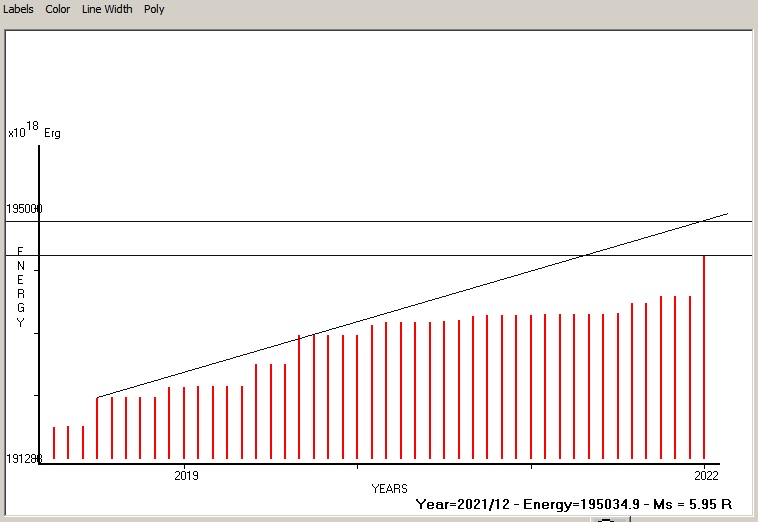This screenshot has height=522, width=758.
Task: Click the 195000 y-axis value
Action: (x=24, y=209)
